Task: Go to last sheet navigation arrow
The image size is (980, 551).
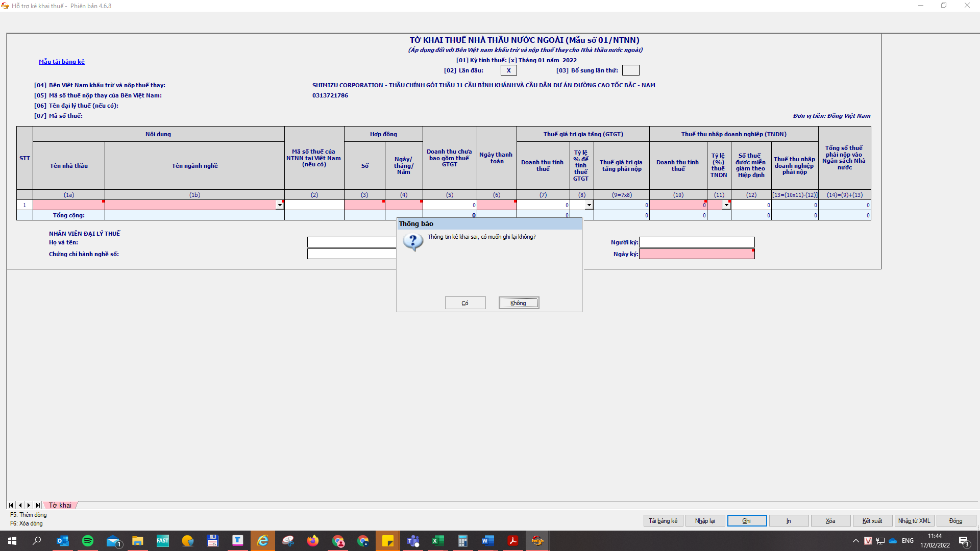Action: click(x=38, y=505)
